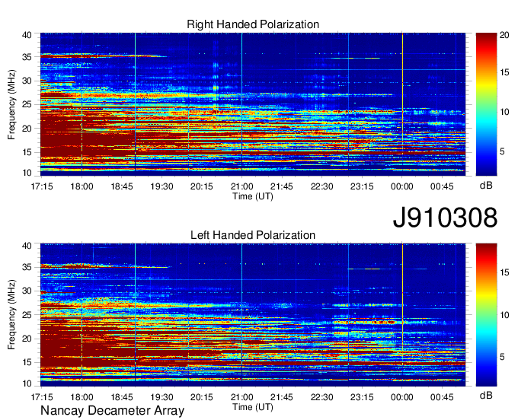Image resolution: width=518 pixels, height=420 pixels.
Task: Click the 35 MHz tick of the Right Handed plot
Action: tap(27, 57)
